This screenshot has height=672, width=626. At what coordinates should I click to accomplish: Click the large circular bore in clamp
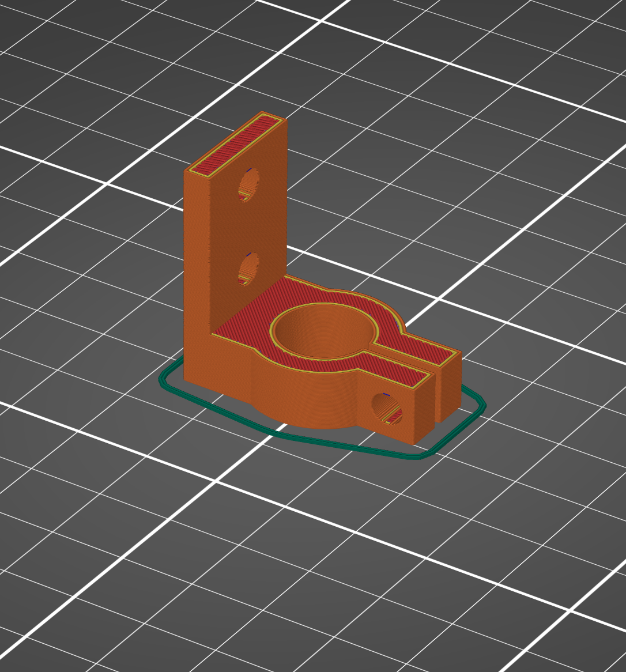[325, 330]
